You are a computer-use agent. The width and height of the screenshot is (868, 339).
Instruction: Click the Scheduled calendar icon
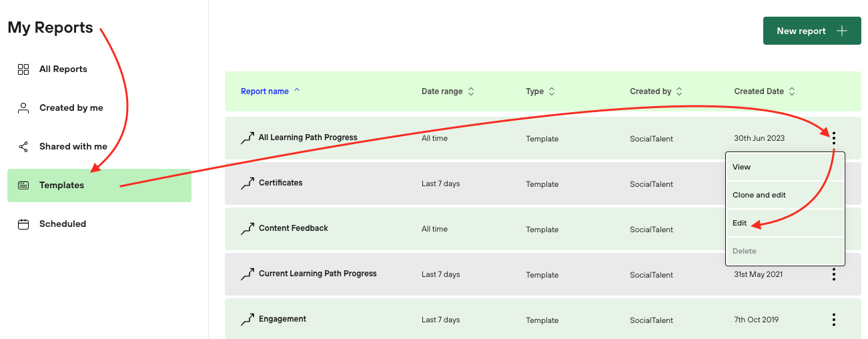click(23, 224)
